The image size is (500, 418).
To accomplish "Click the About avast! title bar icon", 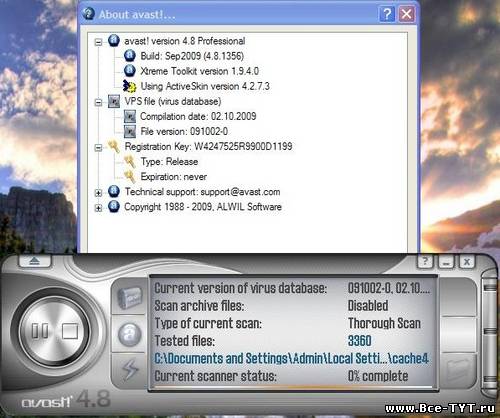I will click(x=88, y=14).
